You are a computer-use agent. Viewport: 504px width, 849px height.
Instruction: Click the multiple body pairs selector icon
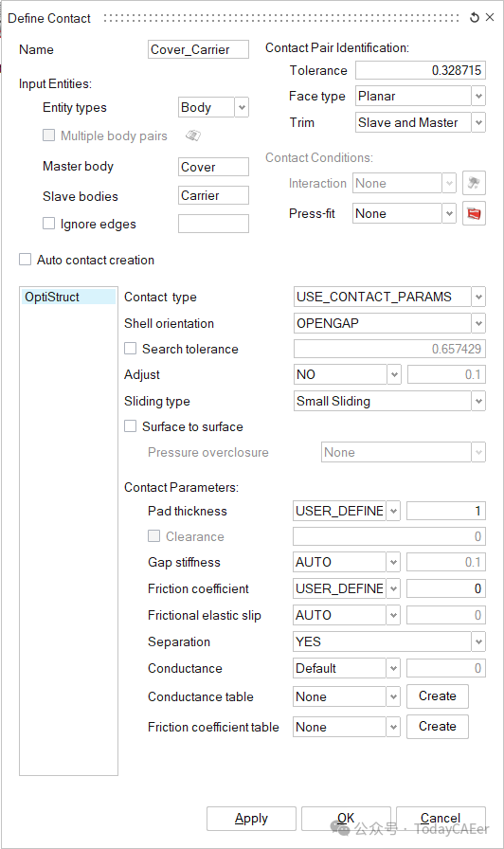192,135
